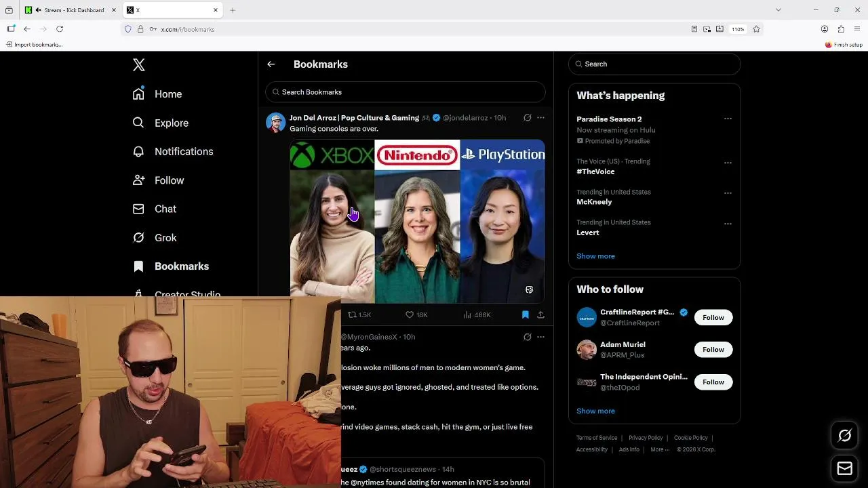Image resolution: width=868 pixels, height=488 pixels.
Task: View analytics showing 466K views
Action: (477, 315)
